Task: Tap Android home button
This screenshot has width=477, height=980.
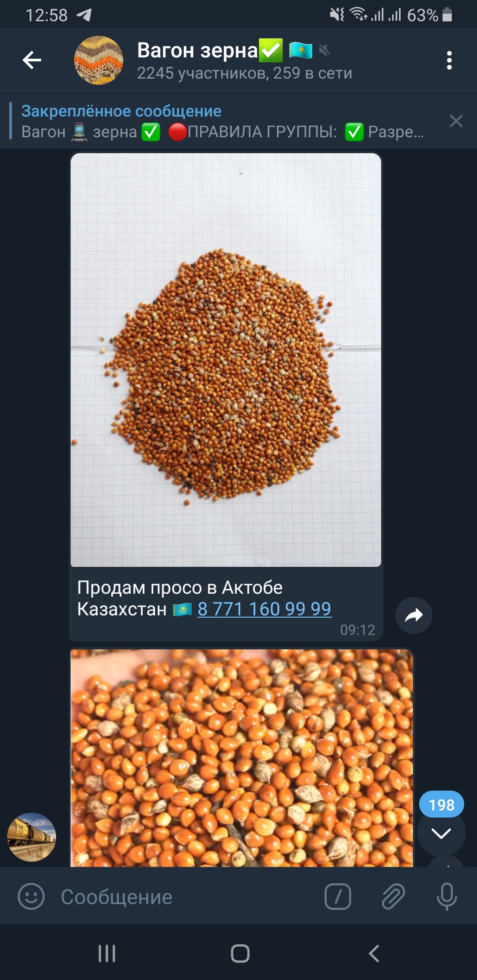Action: click(240, 953)
